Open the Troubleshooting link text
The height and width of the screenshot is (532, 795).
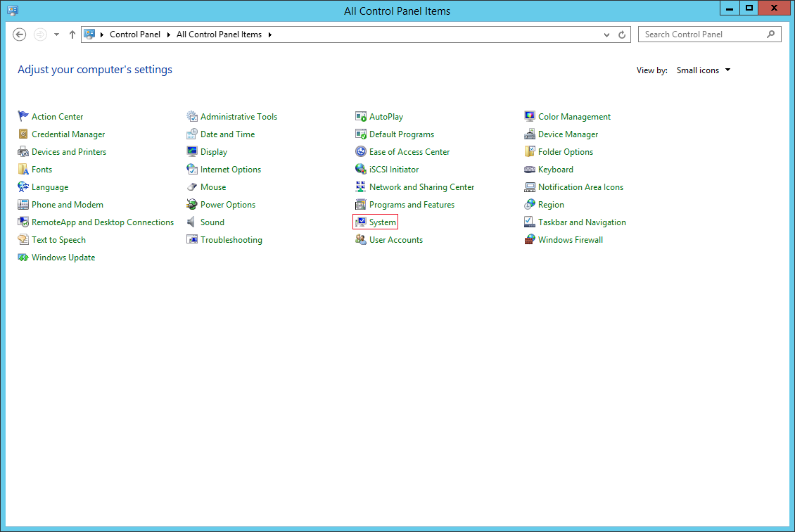(x=231, y=239)
